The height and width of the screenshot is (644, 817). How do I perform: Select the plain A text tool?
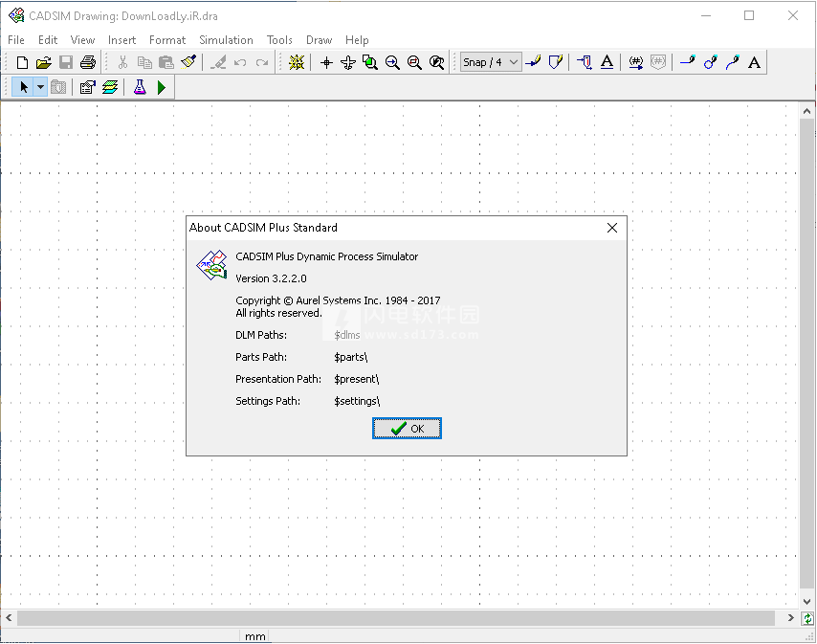(754, 62)
